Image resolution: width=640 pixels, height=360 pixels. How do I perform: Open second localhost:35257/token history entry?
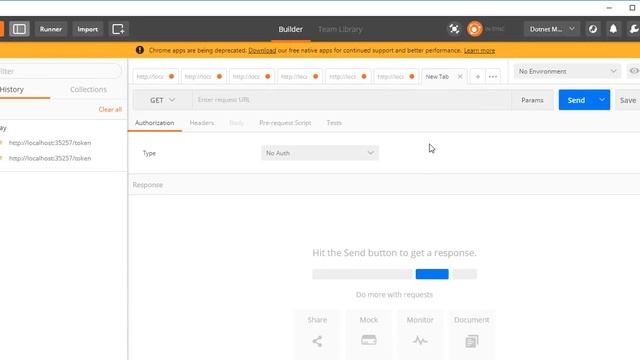(x=50, y=158)
